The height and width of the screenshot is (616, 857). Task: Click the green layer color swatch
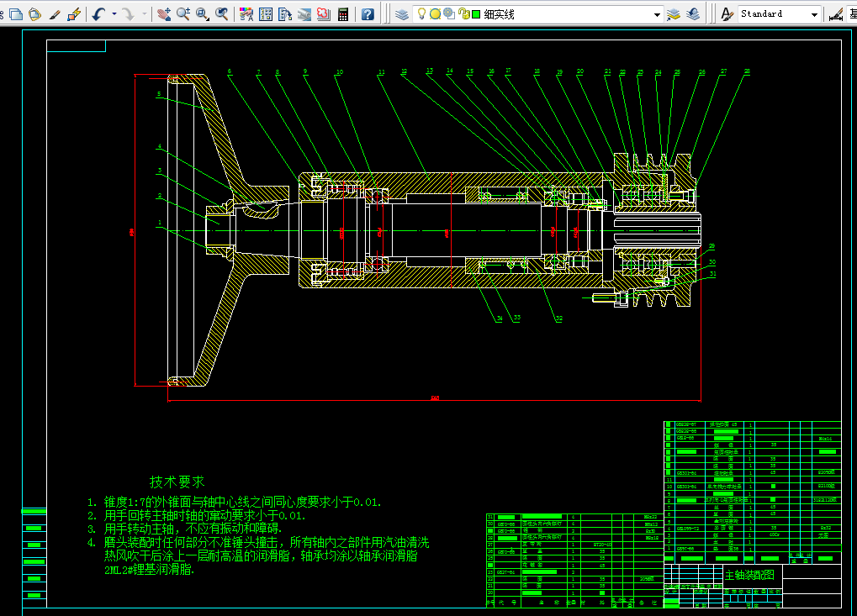[475, 14]
